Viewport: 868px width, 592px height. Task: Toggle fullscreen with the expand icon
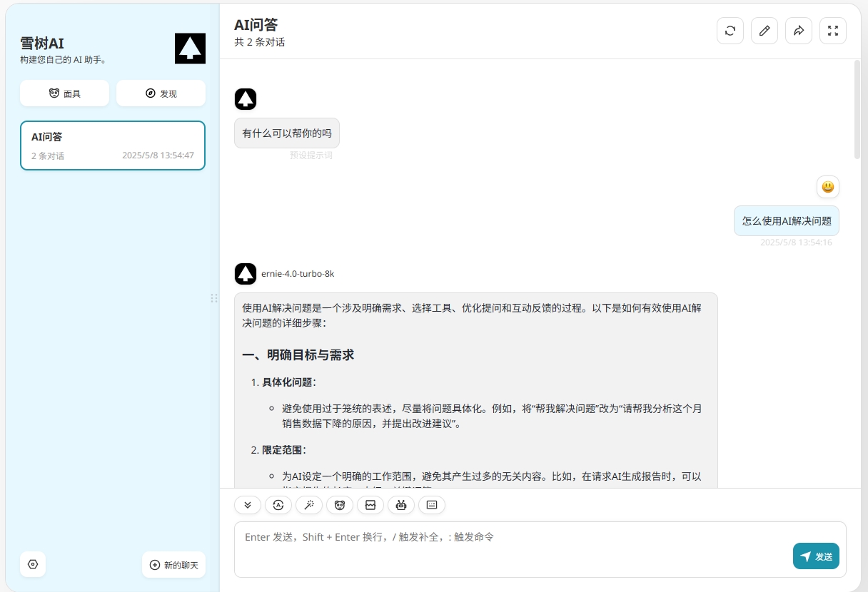point(833,31)
